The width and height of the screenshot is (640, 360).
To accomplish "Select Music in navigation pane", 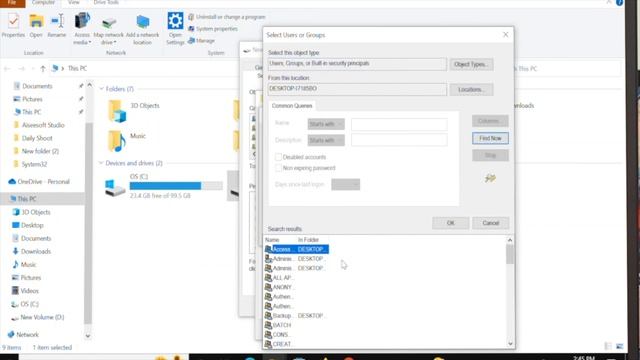I will [x=28, y=264].
